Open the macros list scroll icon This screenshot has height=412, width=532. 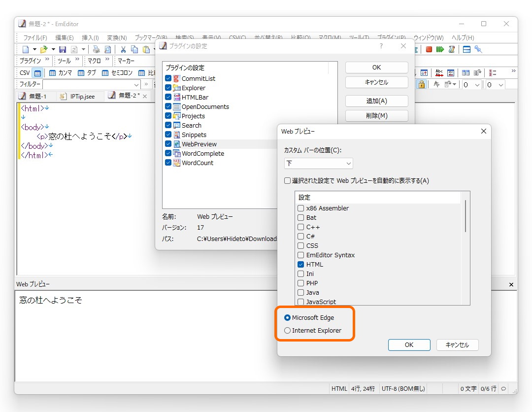point(452,49)
